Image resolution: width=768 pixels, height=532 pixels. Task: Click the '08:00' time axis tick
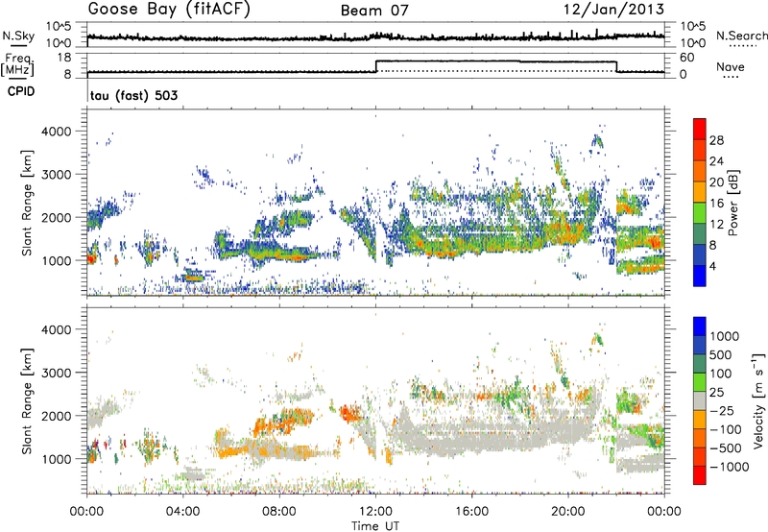pyautogui.click(x=279, y=512)
